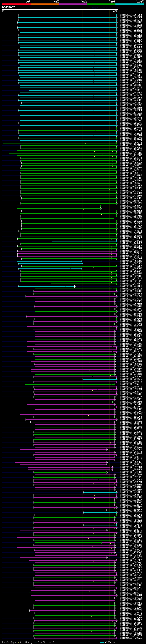This screenshot has height=644, width=146.
Task: Select the UniRef100_Q59J01 label
Action: (131, 339)
